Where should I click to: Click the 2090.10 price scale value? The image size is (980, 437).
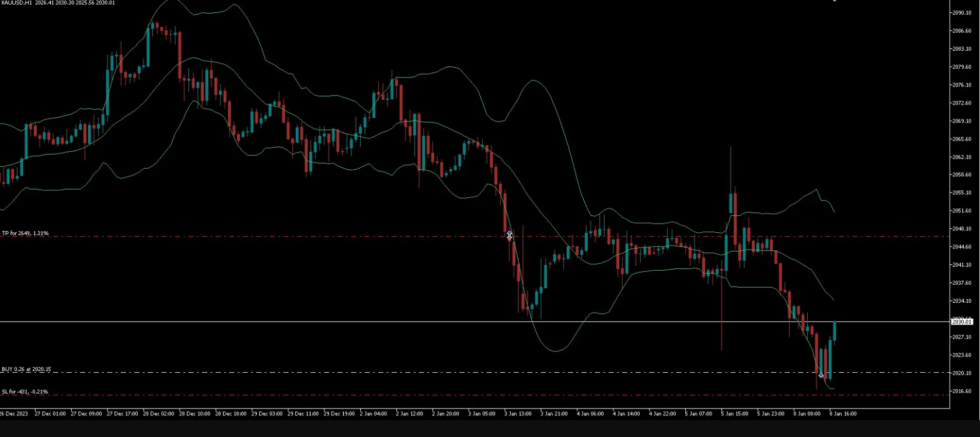pos(962,13)
